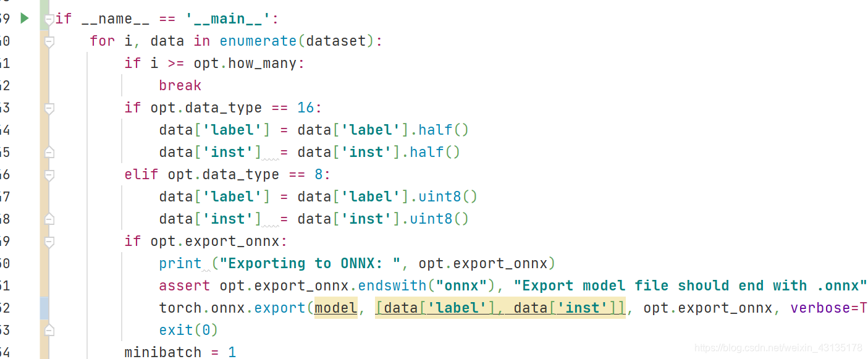This screenshot has height=359, width=868.
Task: Click dataset inside enumerate parentheses
Action: coord(336,41)
